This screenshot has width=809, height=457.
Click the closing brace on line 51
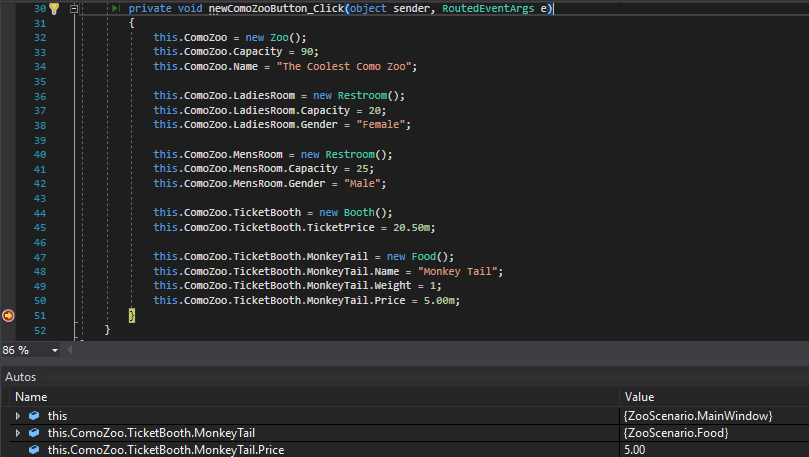click(131, 315)
